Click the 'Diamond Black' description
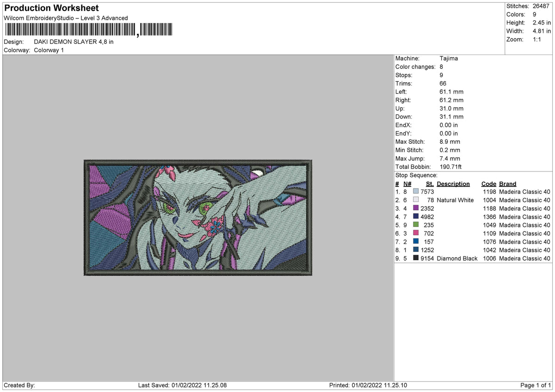 point(457,258)
